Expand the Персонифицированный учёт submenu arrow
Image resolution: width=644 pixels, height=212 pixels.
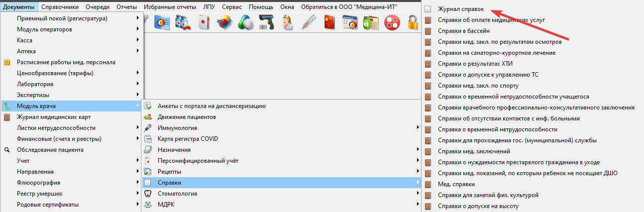418,161
